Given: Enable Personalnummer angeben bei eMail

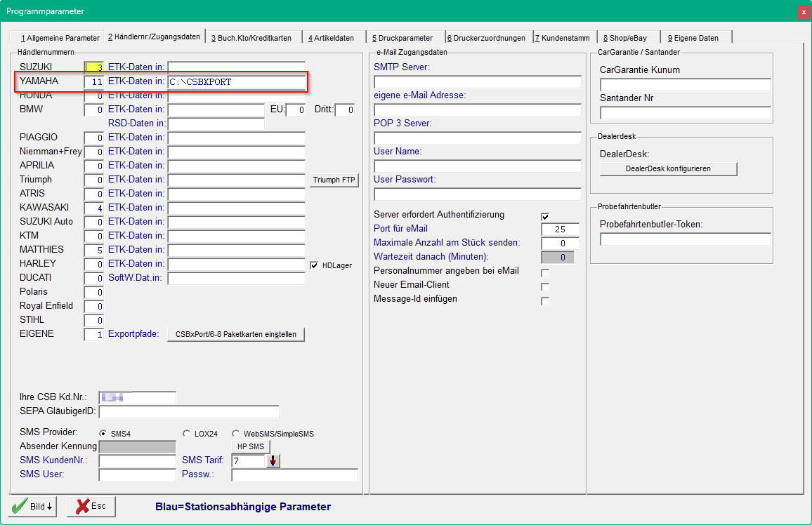Looking at the screenshot, I should click(x=545, y=272).
